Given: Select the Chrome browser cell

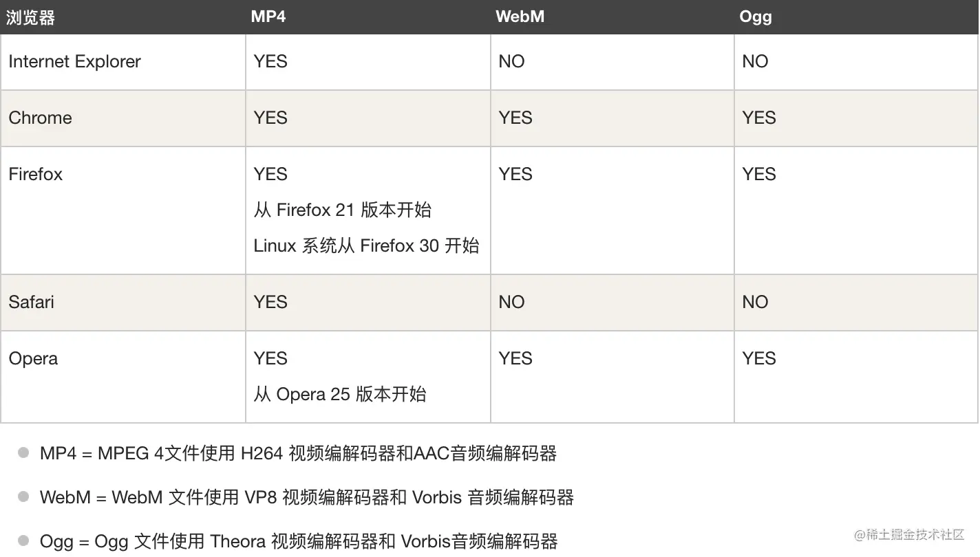Looking at the screenshot, I should (40, 118).
